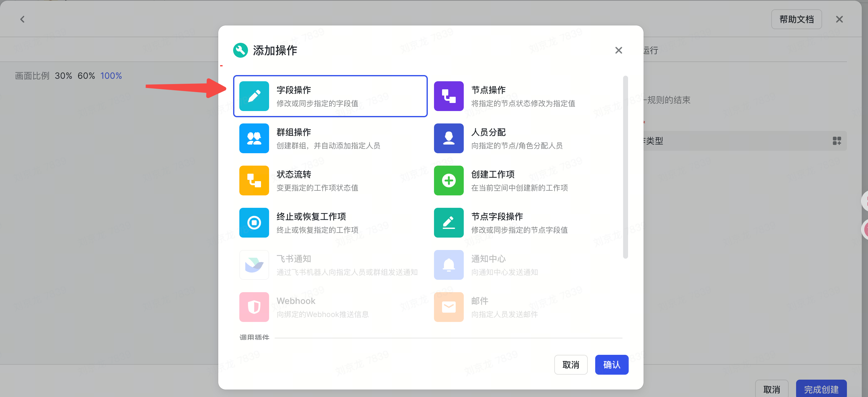Image resolution: width=868 pixels, height=397 pixels.
Task: Click description 将指定的节点状态修改为指定值
Action: click(523, 104)
